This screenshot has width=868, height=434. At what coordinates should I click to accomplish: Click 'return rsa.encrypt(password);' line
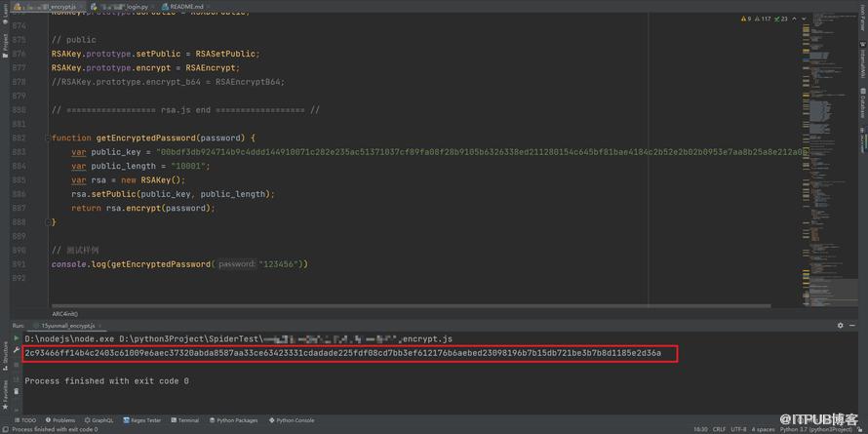tap(142, 208)
